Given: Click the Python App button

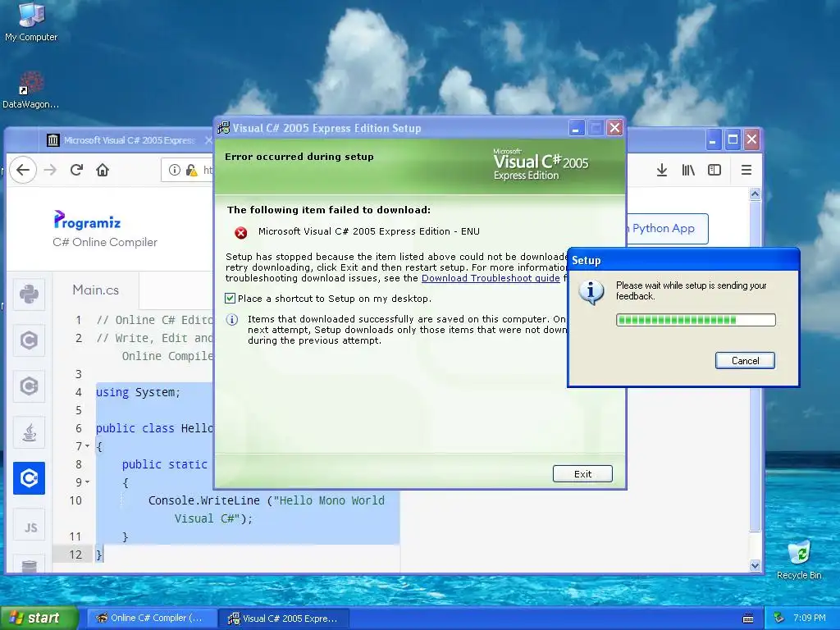Looking at the screenshot, I should (x=668, y=229).
